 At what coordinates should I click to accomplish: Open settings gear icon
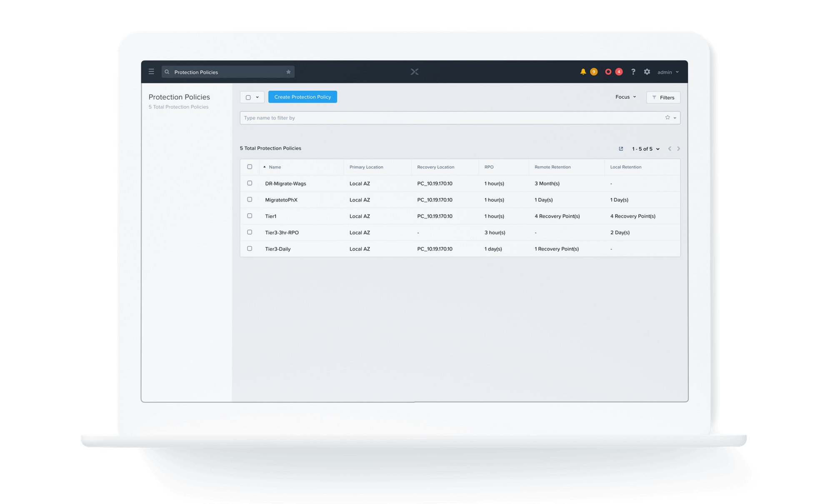click(647, 72)
